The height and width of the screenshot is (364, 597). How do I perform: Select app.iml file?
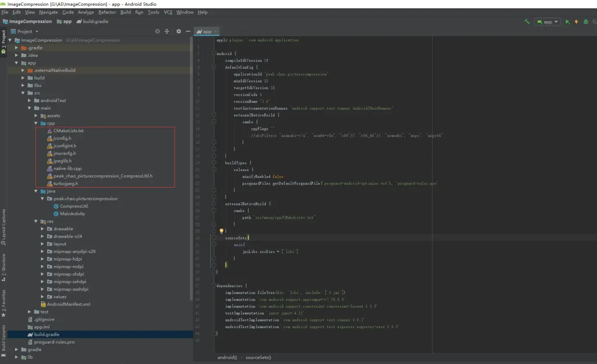click(x=39, y=326)
